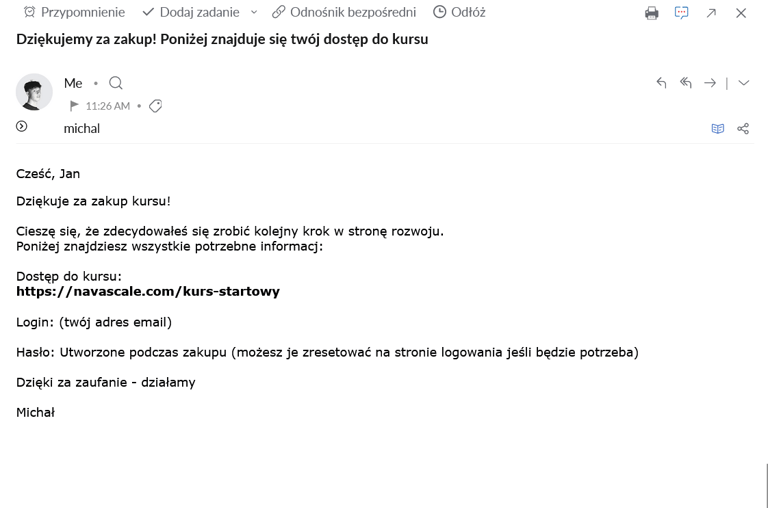The width and height of the screenshot is (768, 508).
Task: Click the reply all icon
Action: click(686, 83)
